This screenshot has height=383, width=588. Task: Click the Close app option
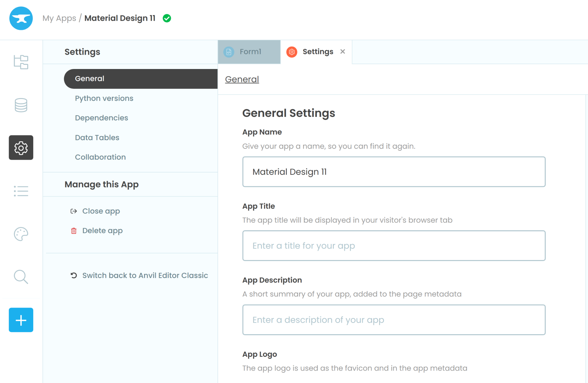point(101,211)
